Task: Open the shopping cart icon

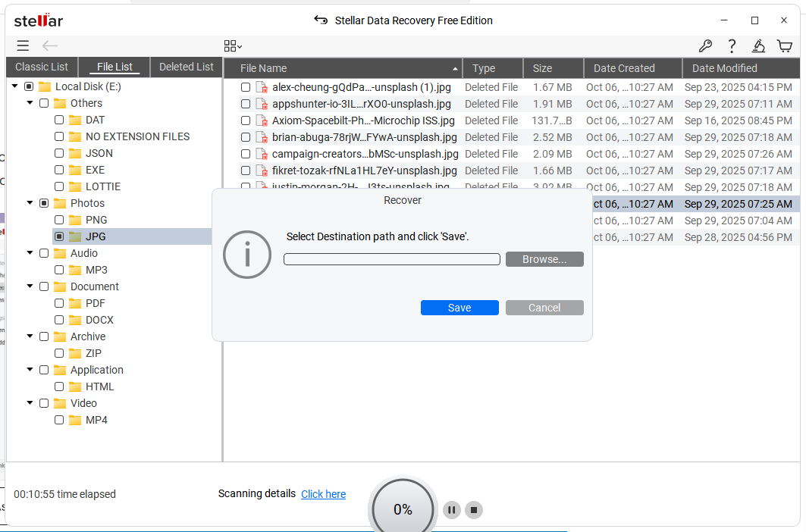Action: click(x=785, y=46)
